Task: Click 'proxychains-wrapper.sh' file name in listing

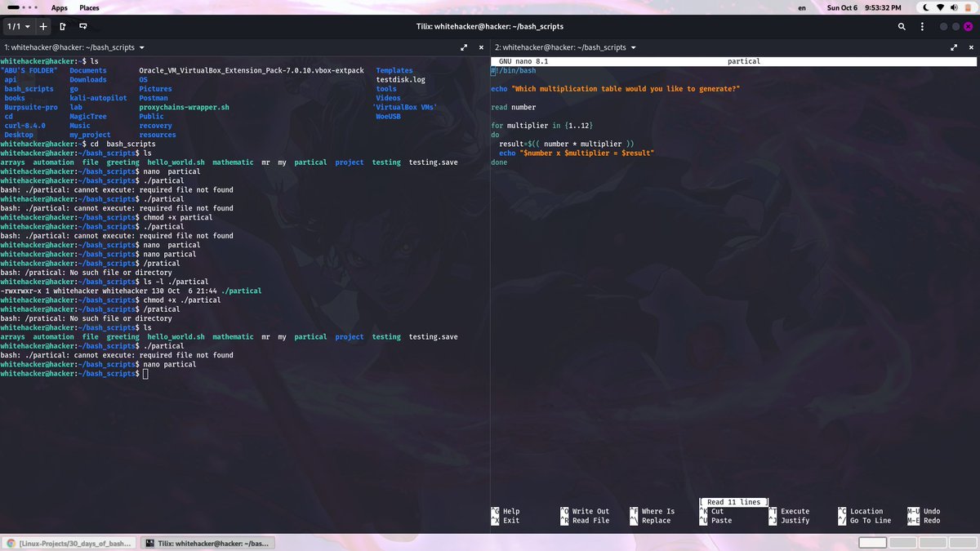Action: tap(185, 107)
